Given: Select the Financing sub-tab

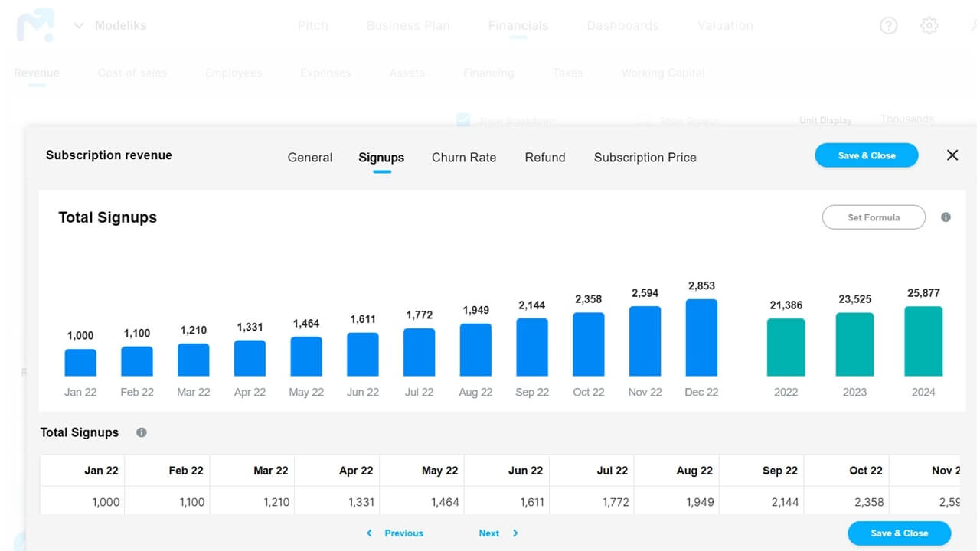Looking at the screenshot, I should coord(488,73).
